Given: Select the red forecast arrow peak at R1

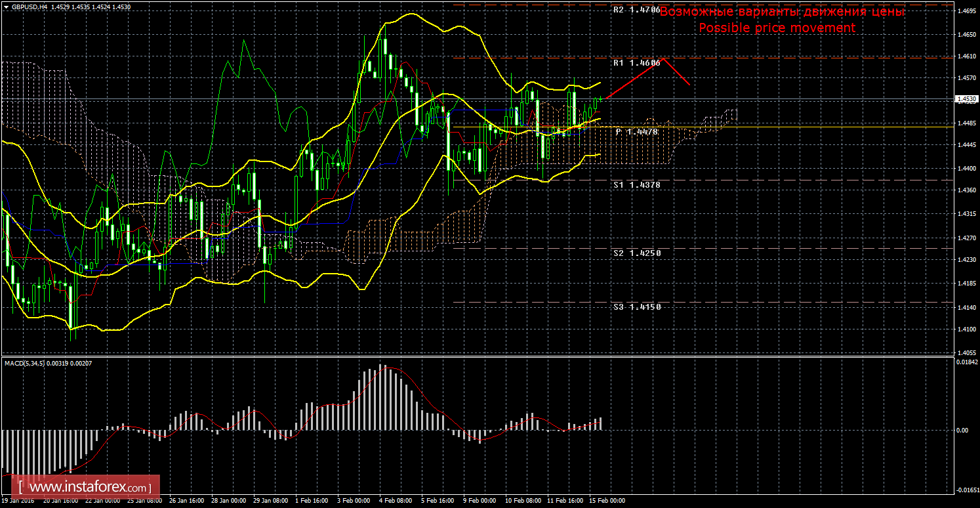Looking at the screenshot, I should pyautogui.click(x=663, y=58).
